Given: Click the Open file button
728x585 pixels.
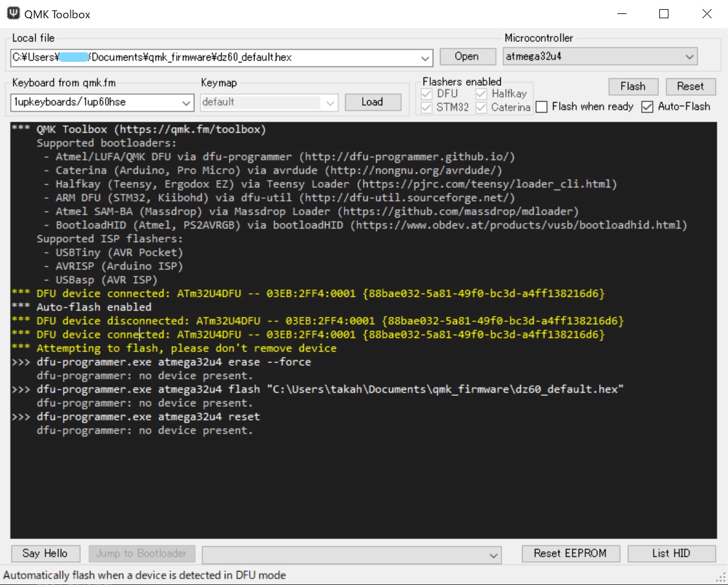Looking at the screenshot, I should pos(467,57).
